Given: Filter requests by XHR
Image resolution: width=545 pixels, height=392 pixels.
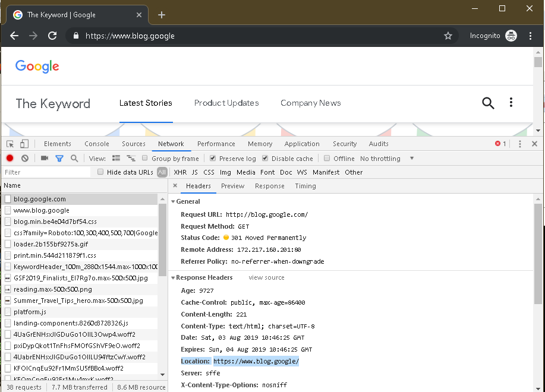Looking at the screenshot, I should [180, 172].
